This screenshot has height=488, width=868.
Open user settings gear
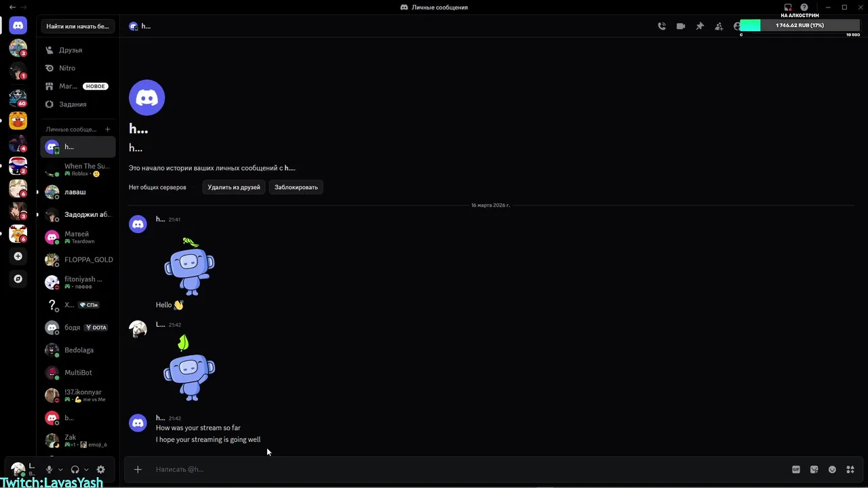(101, 469)
